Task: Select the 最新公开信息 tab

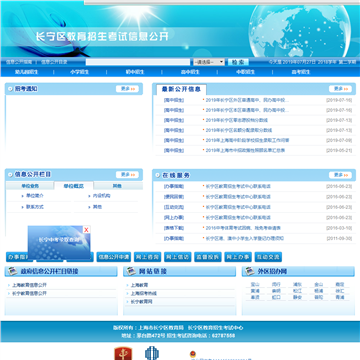Action: [181, 89]
